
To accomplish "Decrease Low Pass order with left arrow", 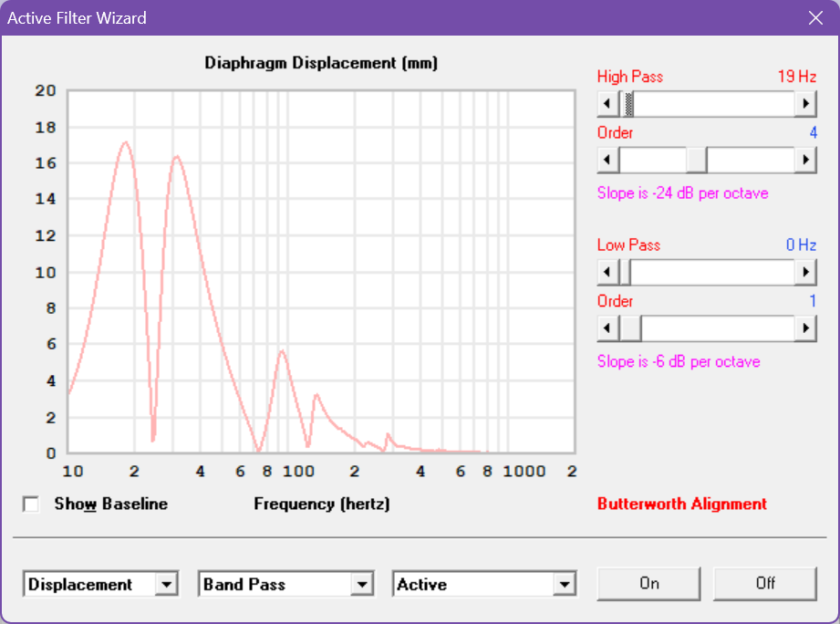I will tap(607, 328).
